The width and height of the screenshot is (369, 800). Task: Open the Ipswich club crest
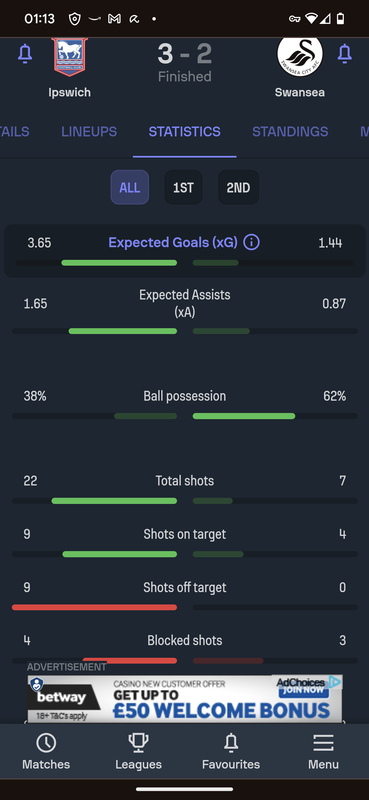click(70, 56)
